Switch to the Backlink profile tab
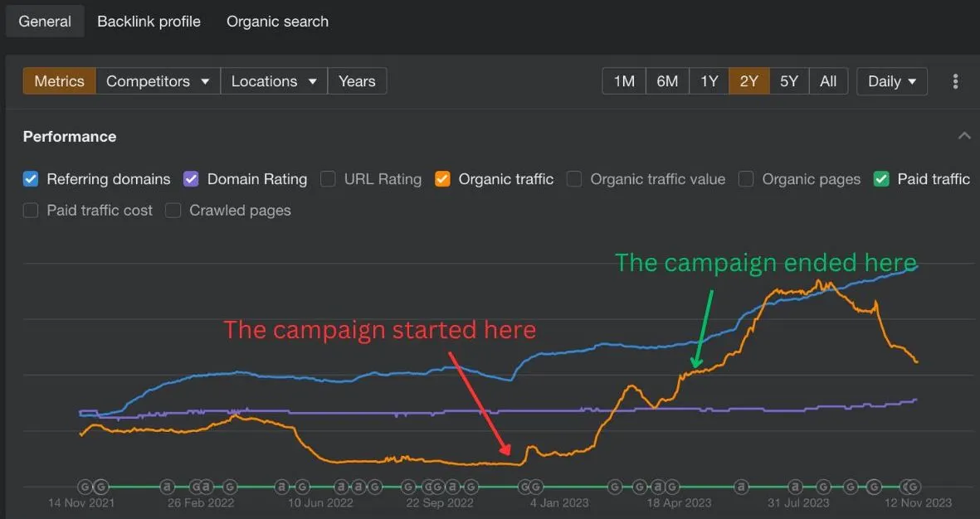Viewport: 980px width, 519px height. coord(149,22)
